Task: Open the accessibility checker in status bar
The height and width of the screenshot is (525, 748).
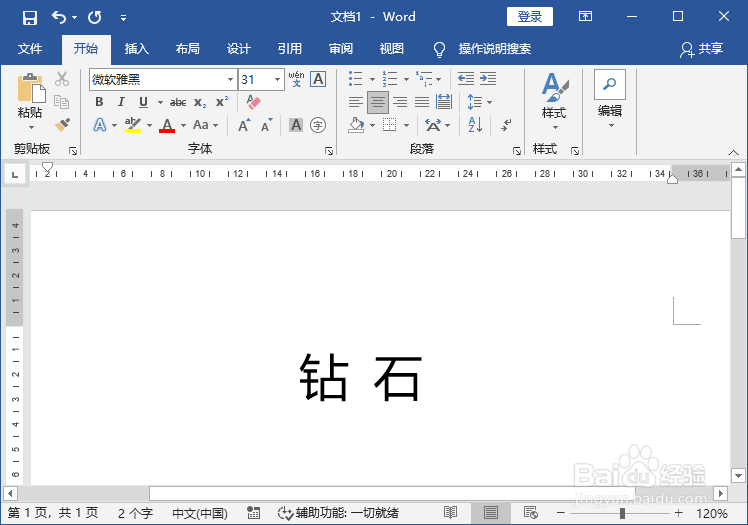Action: point(338,513)
